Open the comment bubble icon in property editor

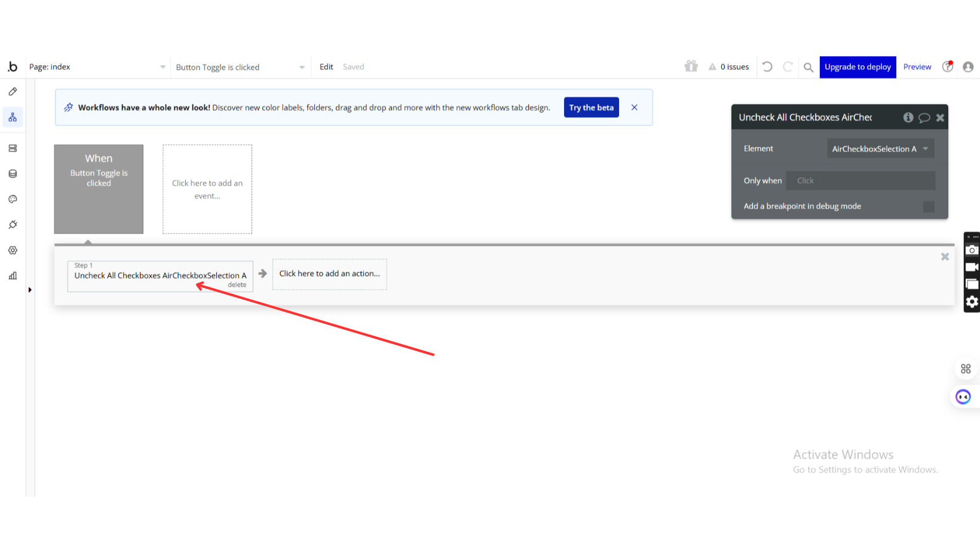[x=924, y=118]
